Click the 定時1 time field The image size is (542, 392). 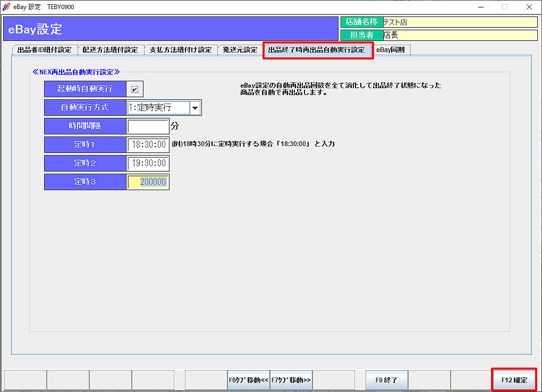click(x=148, y=144)
